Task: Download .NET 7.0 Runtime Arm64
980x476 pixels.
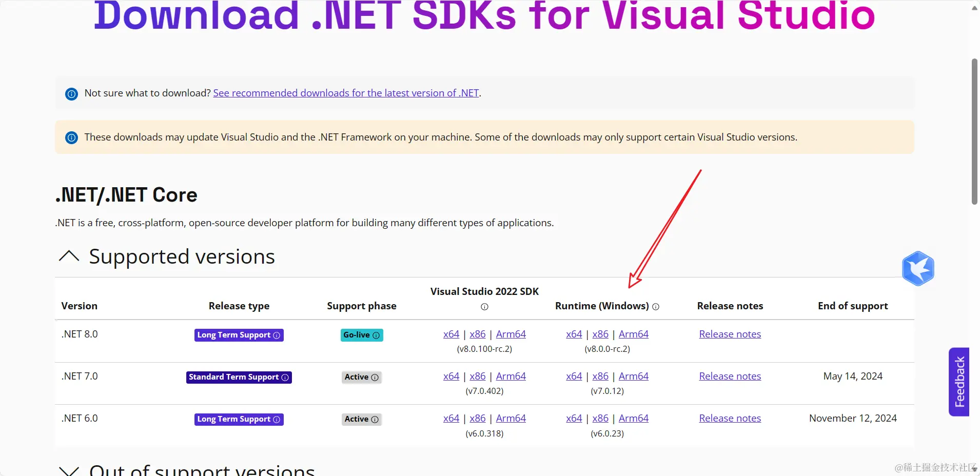Action: [634, 376]
